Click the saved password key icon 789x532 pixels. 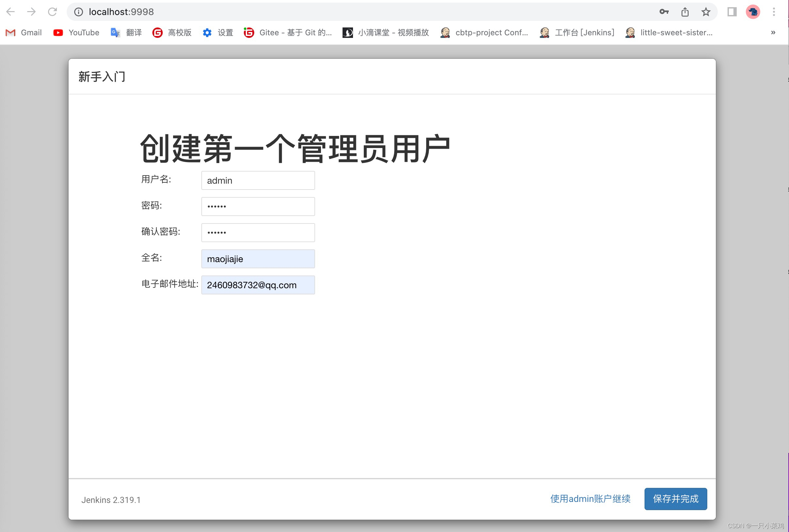pyautogui.click(x=664, y=12)
